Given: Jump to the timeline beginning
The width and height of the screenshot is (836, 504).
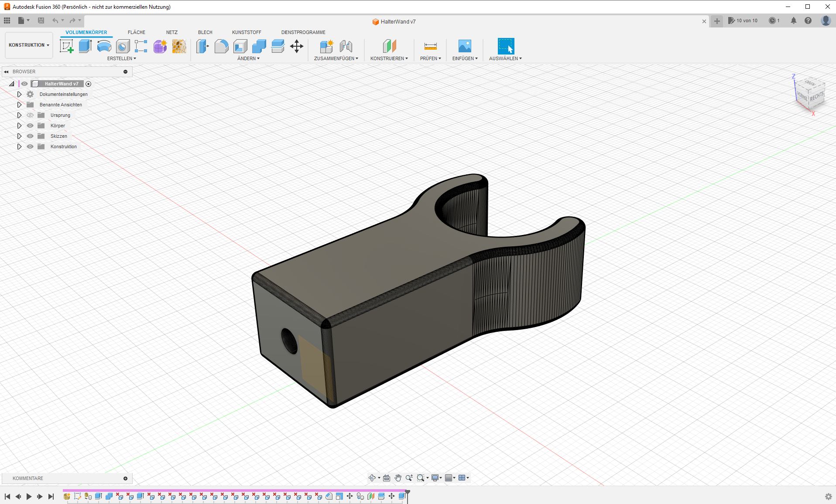Looking at the screenshot, I should pyautogui.click(x=7, y=497).
